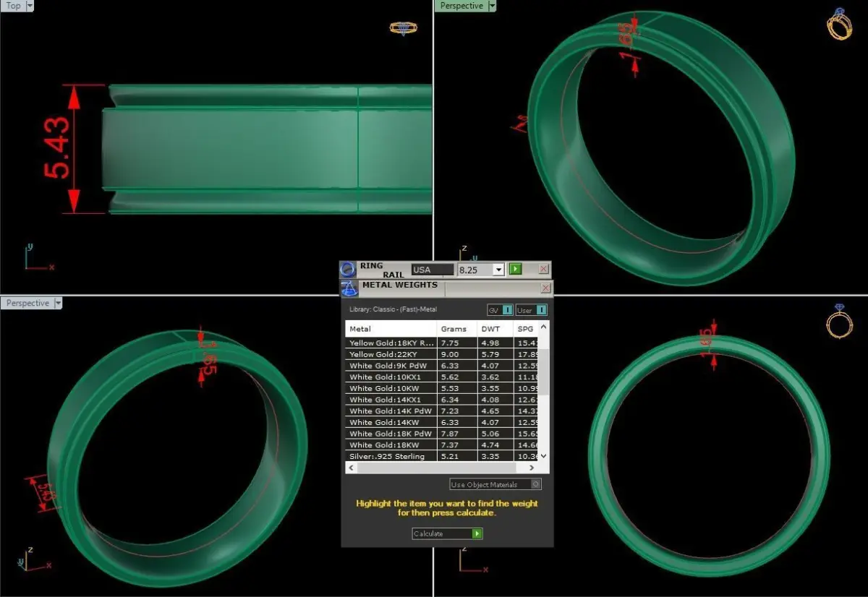
Task: Select the White Gold:18KW row
Action: coord(443,444)
